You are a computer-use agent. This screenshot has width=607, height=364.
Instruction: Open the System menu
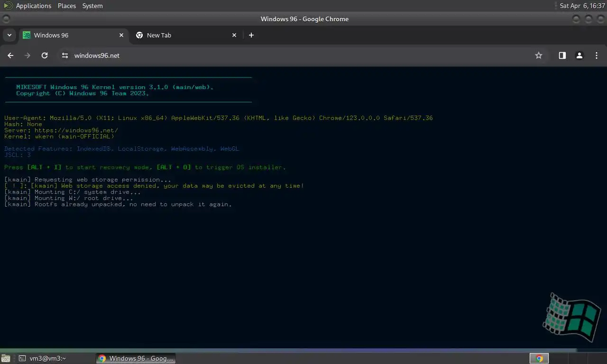click(92, 6)
